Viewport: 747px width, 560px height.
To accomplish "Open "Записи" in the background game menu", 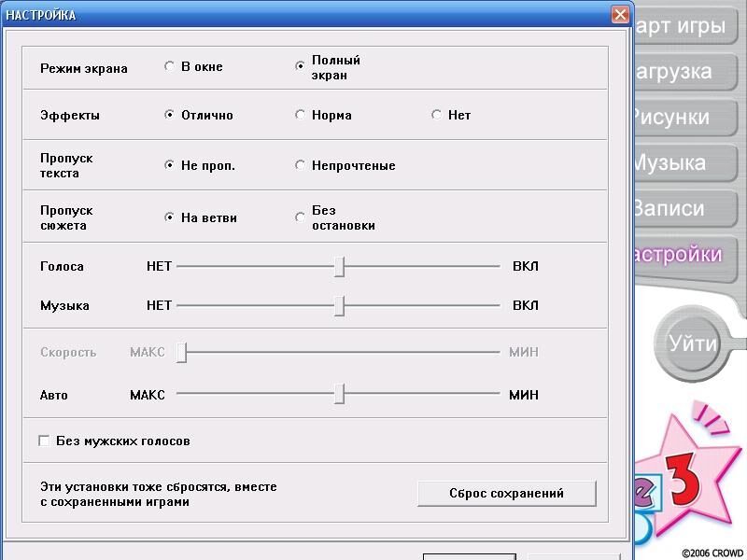I will [685, 209].
